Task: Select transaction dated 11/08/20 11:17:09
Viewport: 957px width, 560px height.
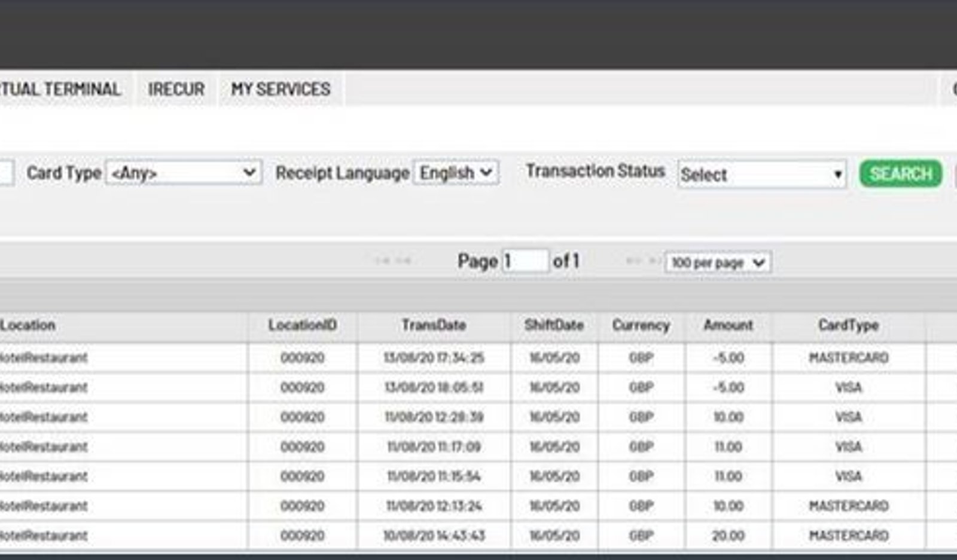Action: pos(434,446)
